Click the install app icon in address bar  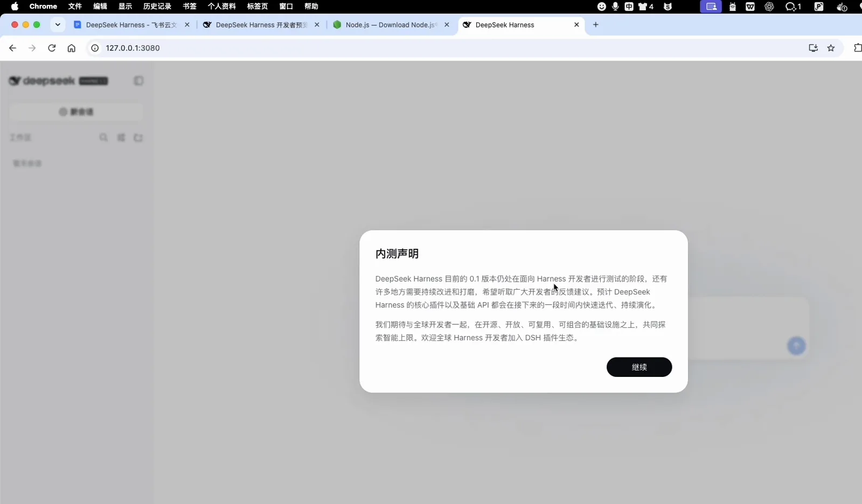pos(813,48)
